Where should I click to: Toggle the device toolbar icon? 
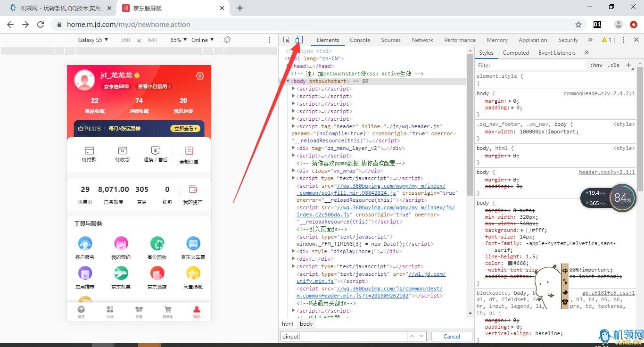coord(299,40)
